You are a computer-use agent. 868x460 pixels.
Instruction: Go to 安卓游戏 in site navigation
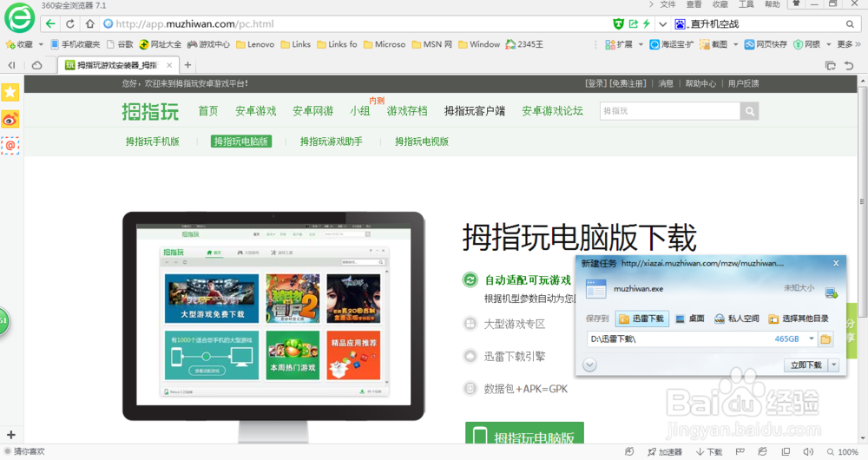(x=255, y=111)
